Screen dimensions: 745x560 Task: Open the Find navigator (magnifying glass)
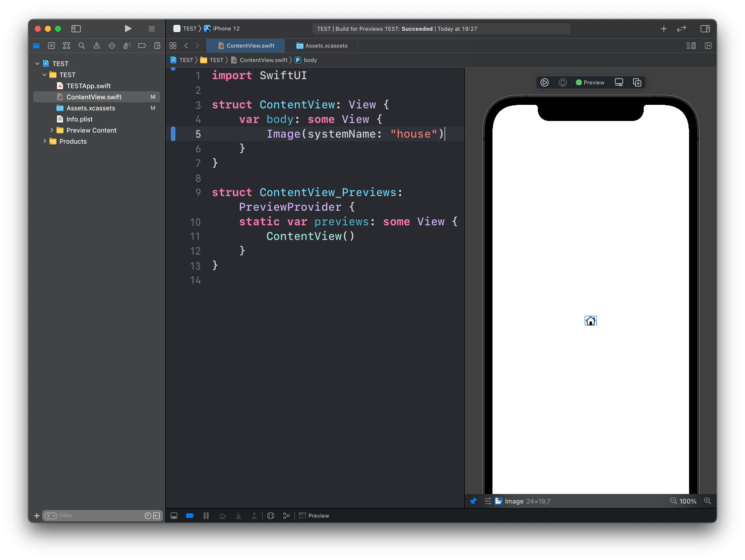pyautogui.click(x=82, y=45)
